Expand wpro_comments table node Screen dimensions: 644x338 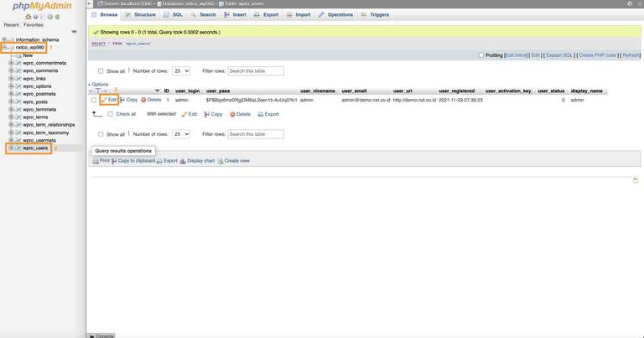[11, 70]
